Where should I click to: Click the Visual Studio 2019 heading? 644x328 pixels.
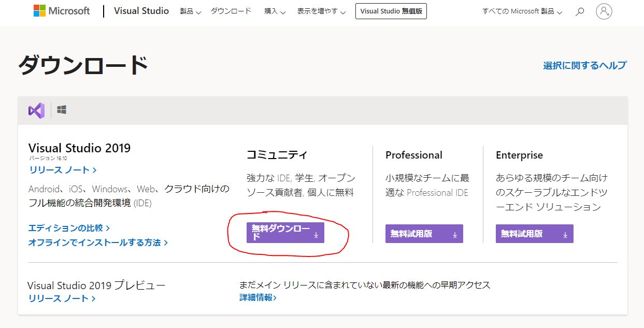[x=80, y=148]
